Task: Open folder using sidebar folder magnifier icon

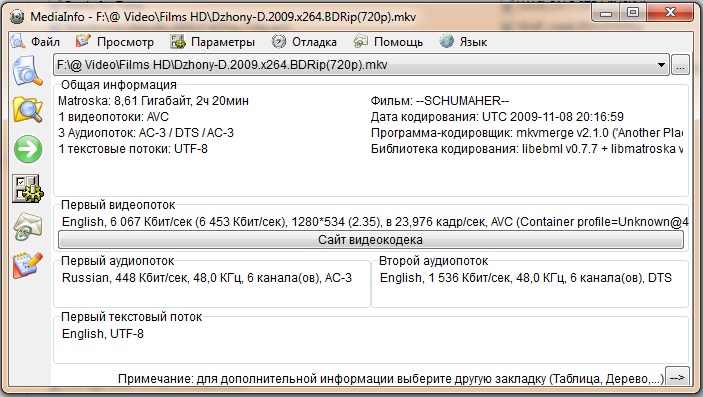Action: pyautogui.click(x=28, y=109)
